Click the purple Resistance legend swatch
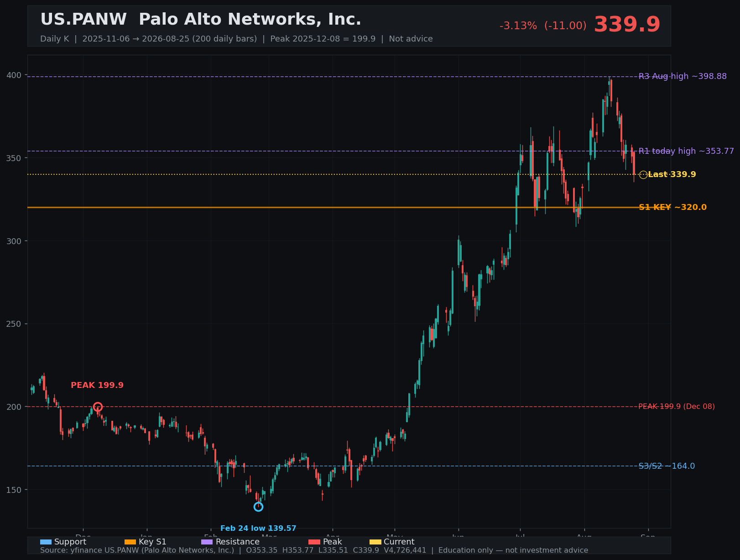Image resolution: width=740 pixels, height=560 pixels. [207, 542]
